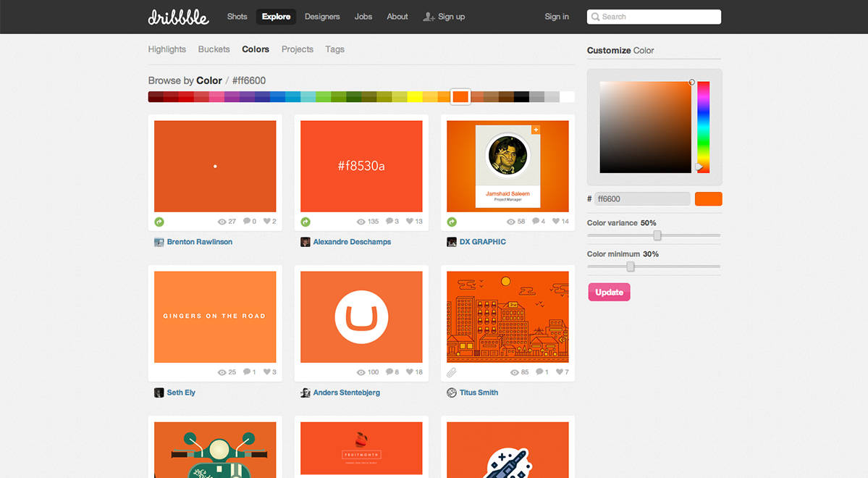This screenshot has height=478, width=868.
Task: Click the pink Update button
Action: click(609, 292)
